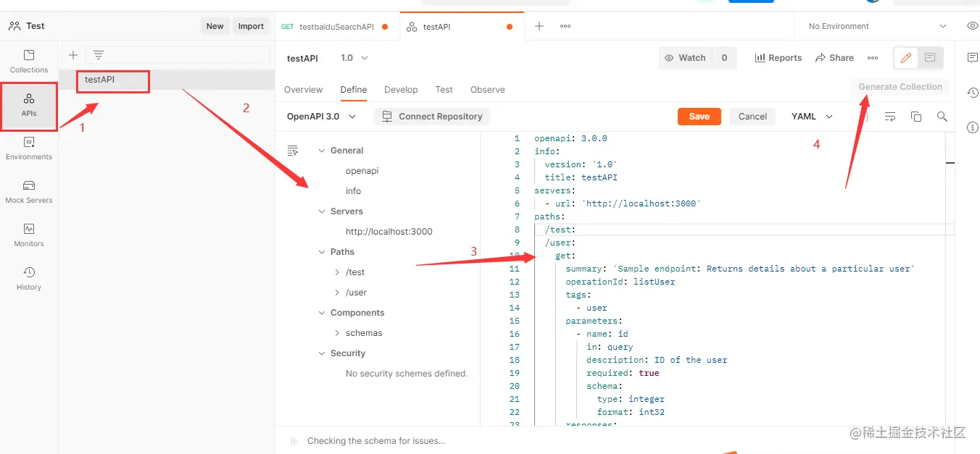Click the Test workspace team icon

(14, 26)
